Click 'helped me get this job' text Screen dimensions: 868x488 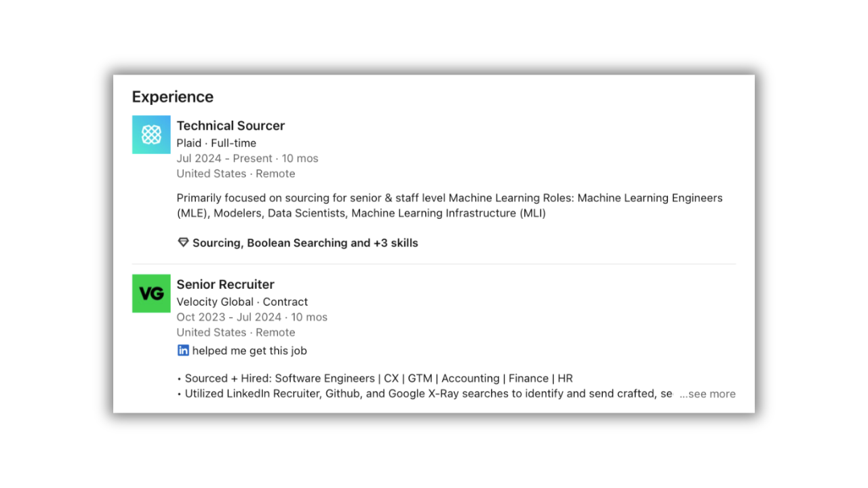[x=250, y=350]
